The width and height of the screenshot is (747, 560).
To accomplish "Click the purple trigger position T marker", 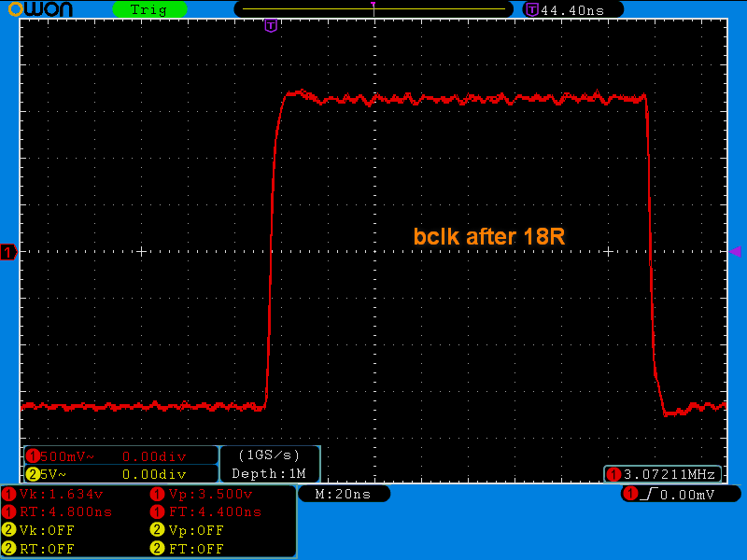I will pos(271,26).
